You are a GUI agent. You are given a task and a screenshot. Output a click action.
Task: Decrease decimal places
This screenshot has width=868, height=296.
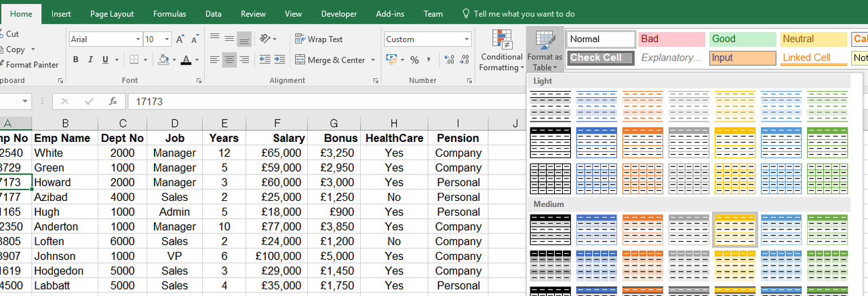463,60
